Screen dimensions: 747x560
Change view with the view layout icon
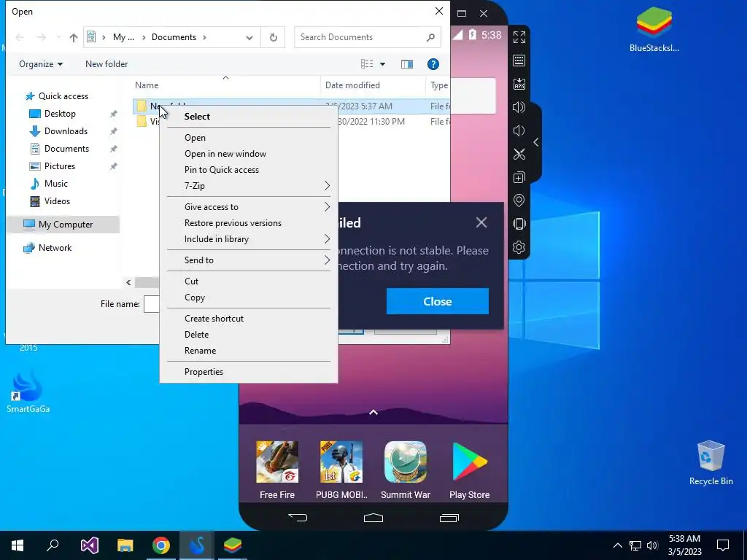pyautogui.click(x=367, y=64)
